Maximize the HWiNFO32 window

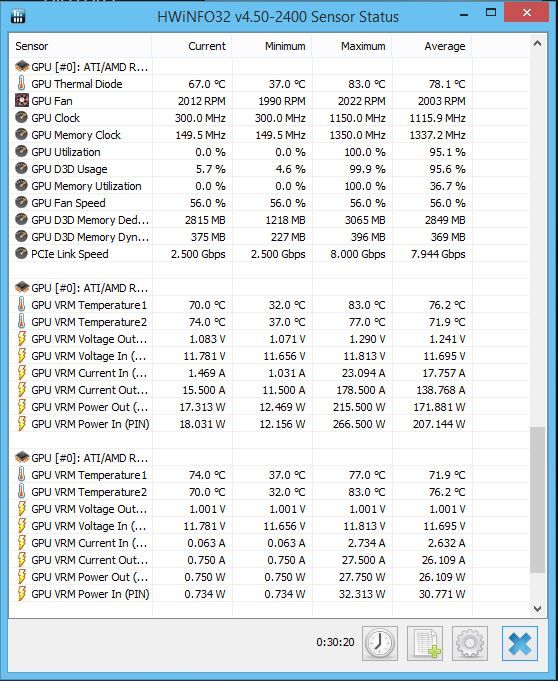pyautogui.click(x=491, y=13)
